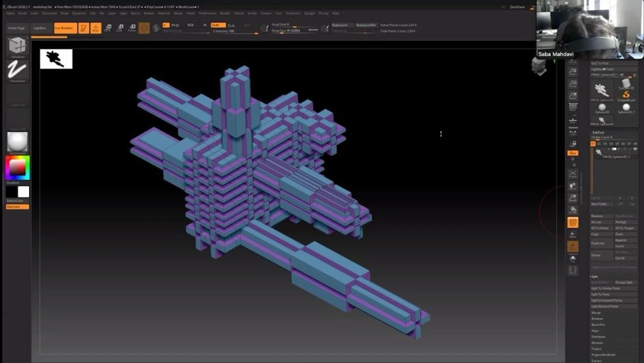Viewport: 644px width, 363px height.
Task: Open the Render menu
Action: point(225,13)
